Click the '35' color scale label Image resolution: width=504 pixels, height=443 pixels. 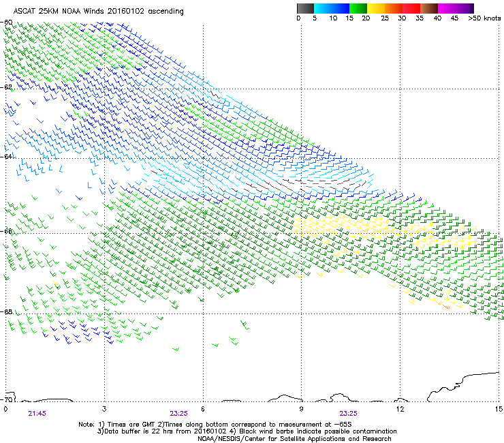pos(420,18)
